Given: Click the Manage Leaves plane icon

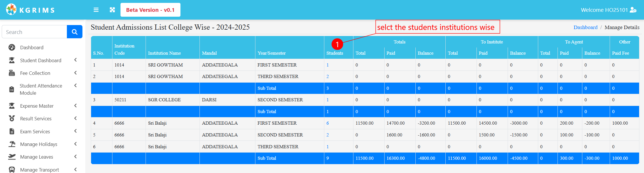Looking at the screenshot, I should [12, 157].
